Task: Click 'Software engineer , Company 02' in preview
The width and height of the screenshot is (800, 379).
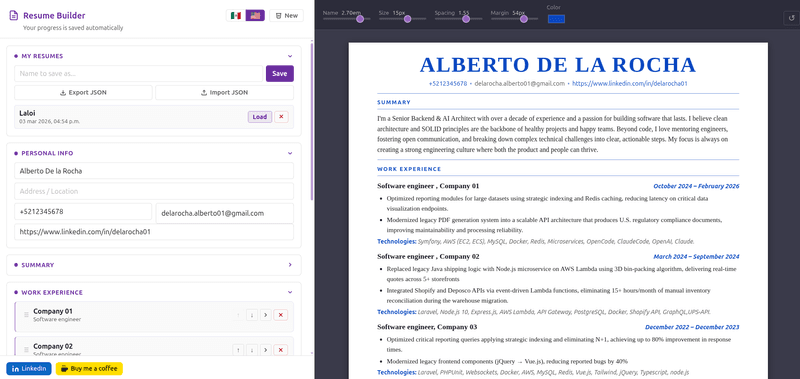Action: click(428, 257)
